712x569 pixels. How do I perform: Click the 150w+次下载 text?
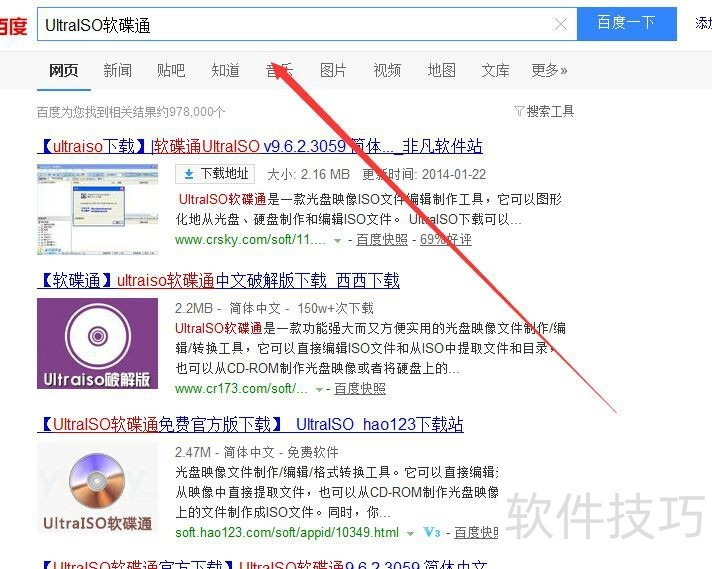click(x=335, y=308)
